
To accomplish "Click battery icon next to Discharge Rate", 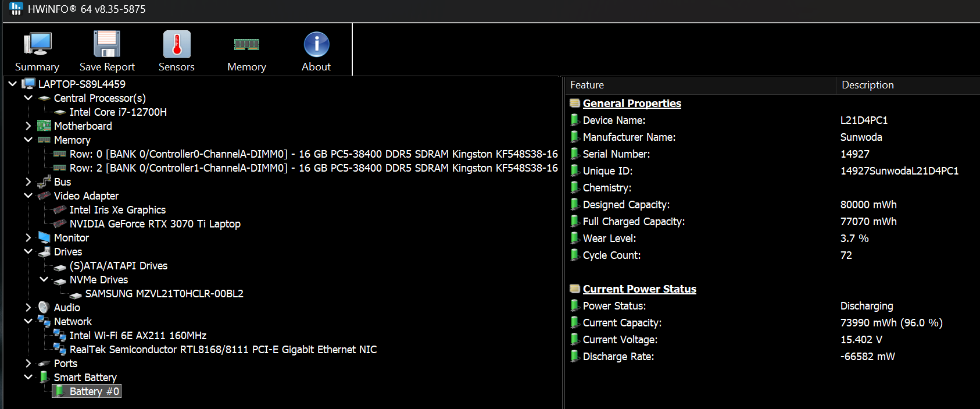I will [x=575, y=356].
